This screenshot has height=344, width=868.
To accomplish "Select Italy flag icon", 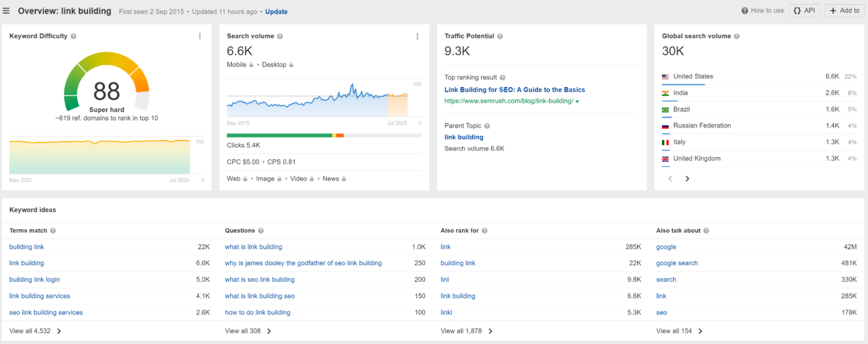I will click(665, 143).
